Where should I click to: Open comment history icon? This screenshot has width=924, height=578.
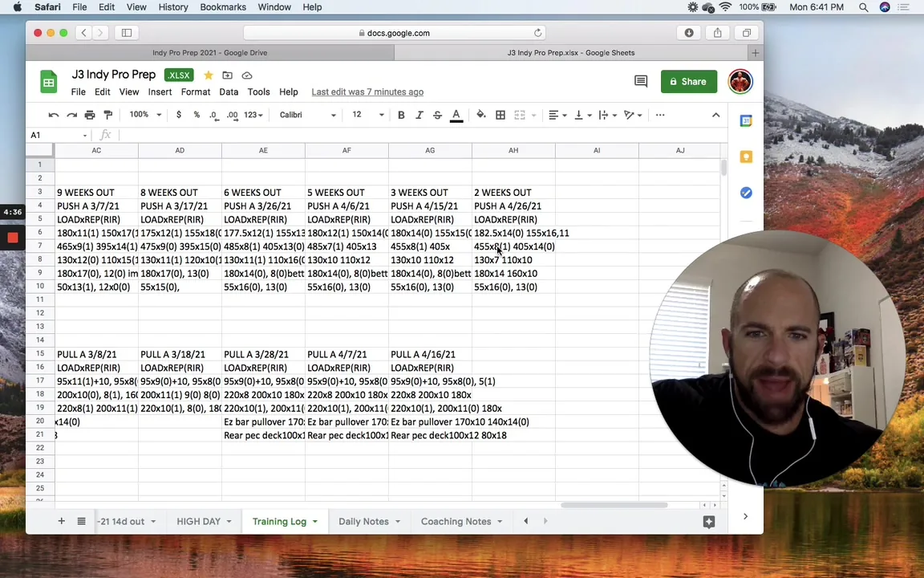641,81
